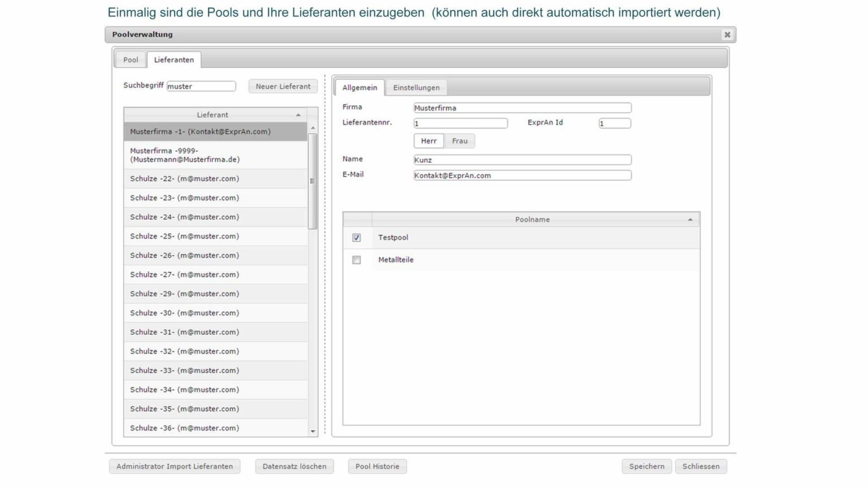Select Frau salutation
The height and width of the screenshot is (488, 868).
point(459,141)
